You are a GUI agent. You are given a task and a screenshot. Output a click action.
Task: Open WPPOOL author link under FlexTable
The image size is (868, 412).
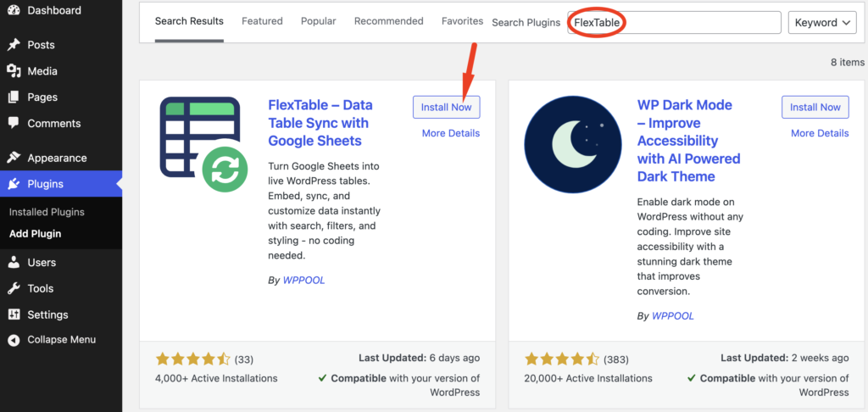pyautogui.click(x=304, y=281)
